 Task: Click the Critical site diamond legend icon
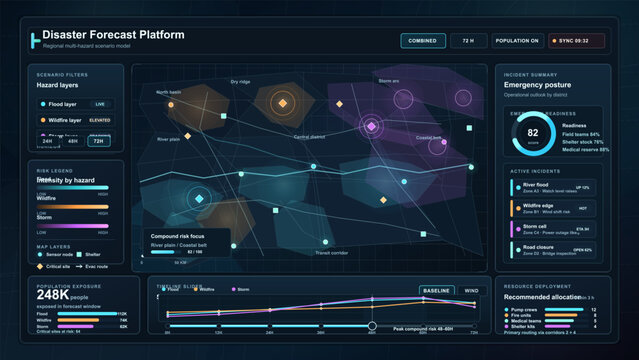pyautogui.click(x=40, y=266)
